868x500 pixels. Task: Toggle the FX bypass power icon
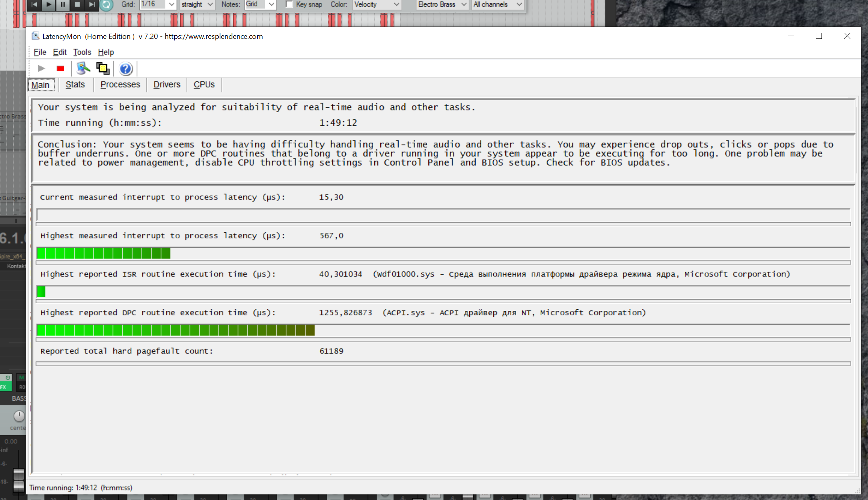[8, 378]
